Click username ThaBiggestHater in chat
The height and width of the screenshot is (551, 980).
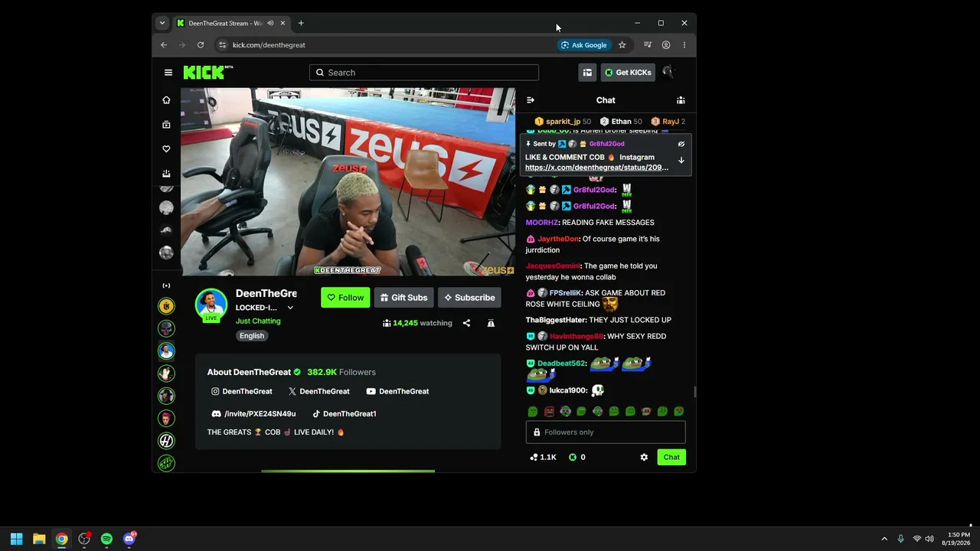tap(556, 320)
